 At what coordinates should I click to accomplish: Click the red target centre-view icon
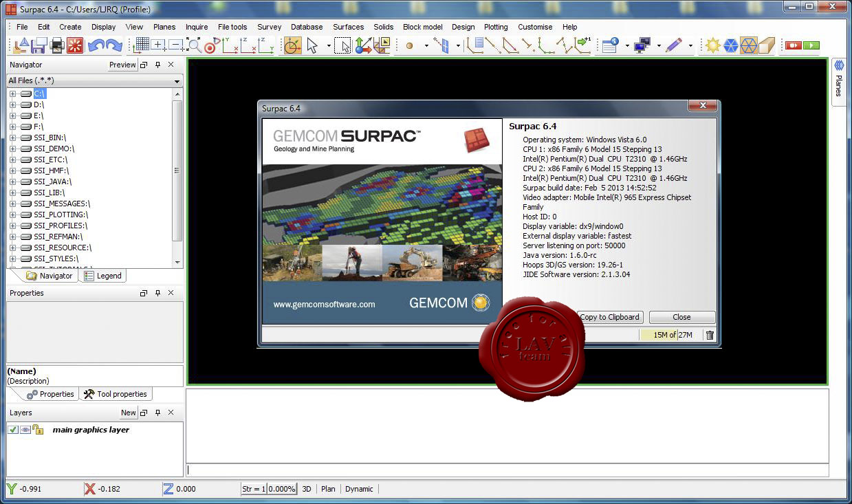coord(212,45)
